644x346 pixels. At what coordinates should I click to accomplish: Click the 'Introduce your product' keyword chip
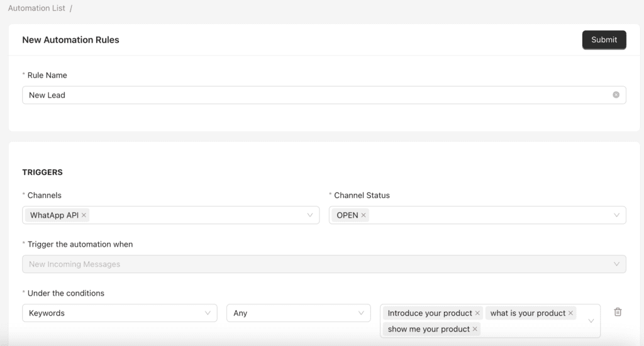(x=430, y=313)
